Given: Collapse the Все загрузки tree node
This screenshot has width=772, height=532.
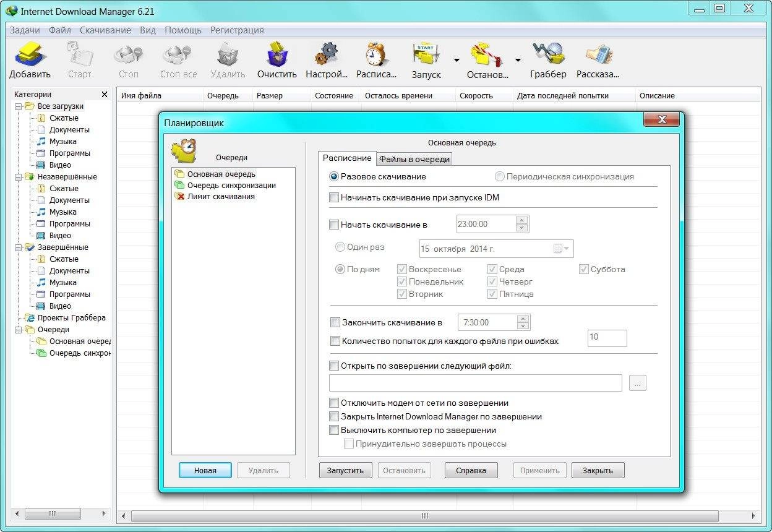Looking at the screenshot, I should click(x=19, y=106).
